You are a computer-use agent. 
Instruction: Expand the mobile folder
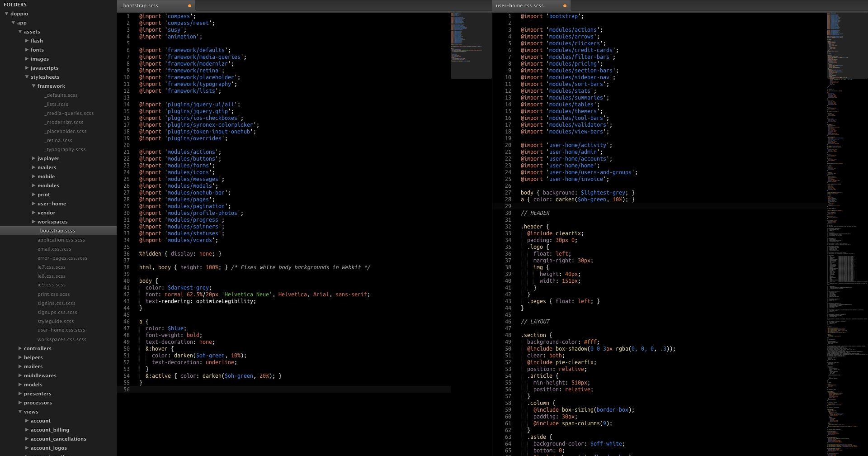[x=34, y=176]
